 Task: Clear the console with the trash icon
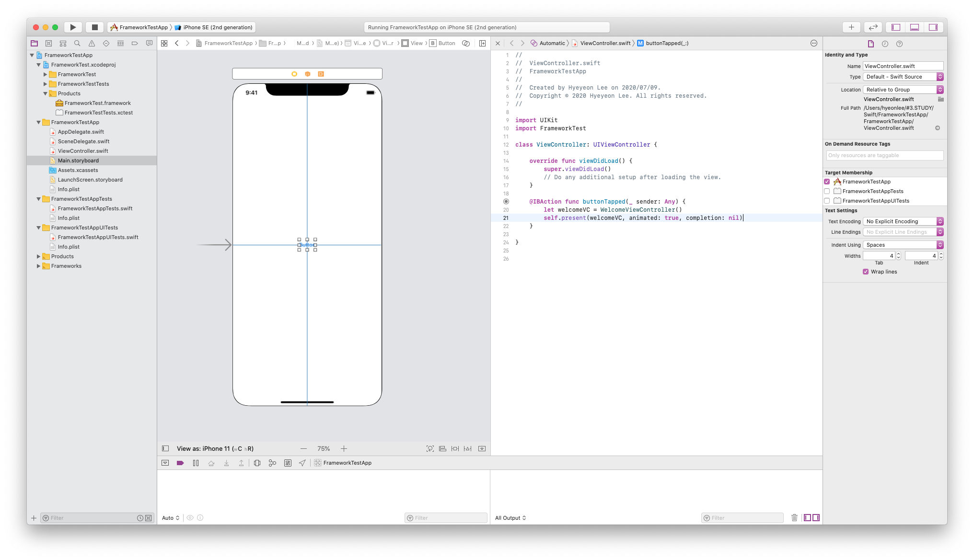click(x=794, y=517)
